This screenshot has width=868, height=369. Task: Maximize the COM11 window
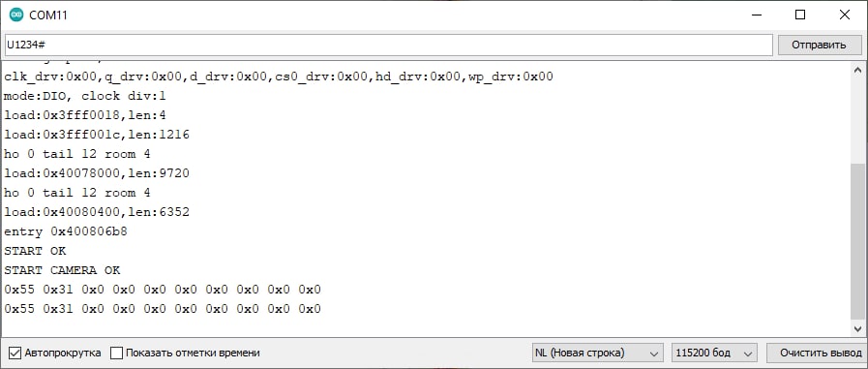tap(800, 15)
